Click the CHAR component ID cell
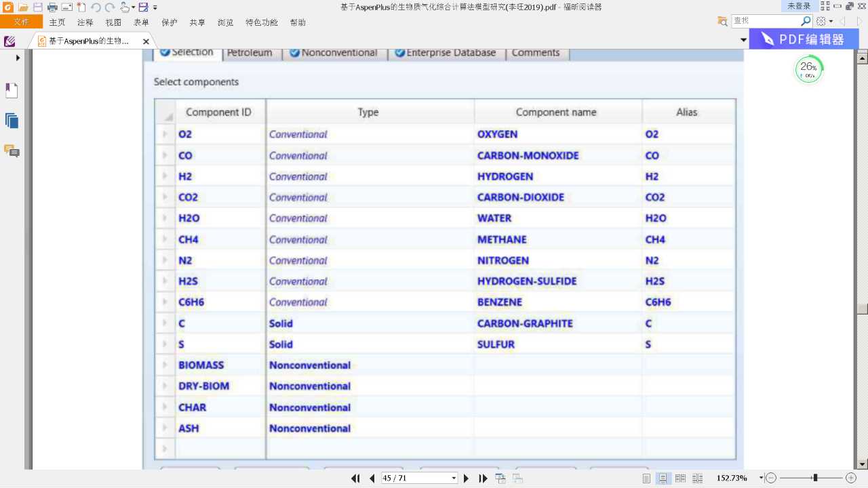The height and width of the screenshot is (488, 868). pos(220,407)
